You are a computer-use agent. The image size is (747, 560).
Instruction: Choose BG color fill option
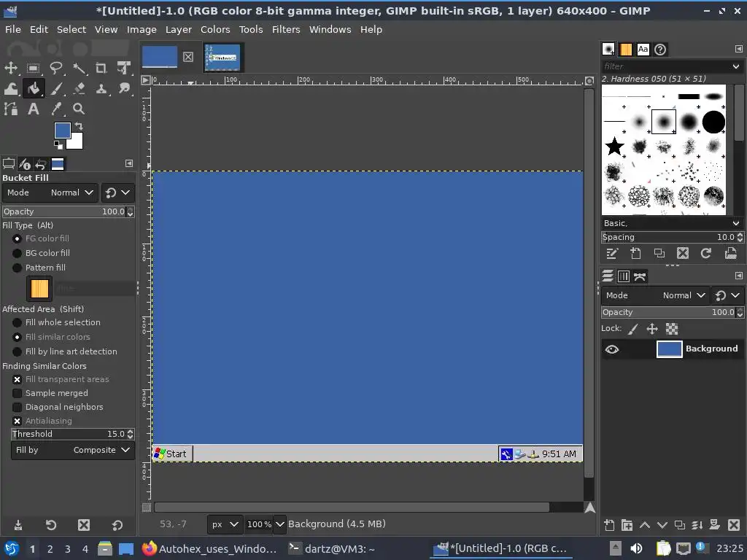(x=41, y=253)
